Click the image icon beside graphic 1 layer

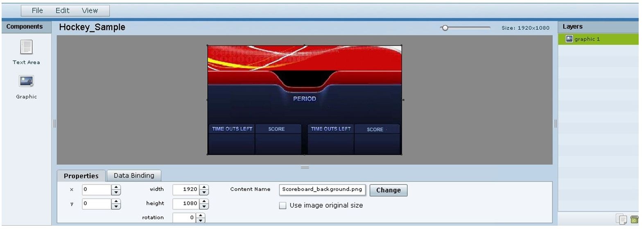pyautogui.click(x=569, y=39)
